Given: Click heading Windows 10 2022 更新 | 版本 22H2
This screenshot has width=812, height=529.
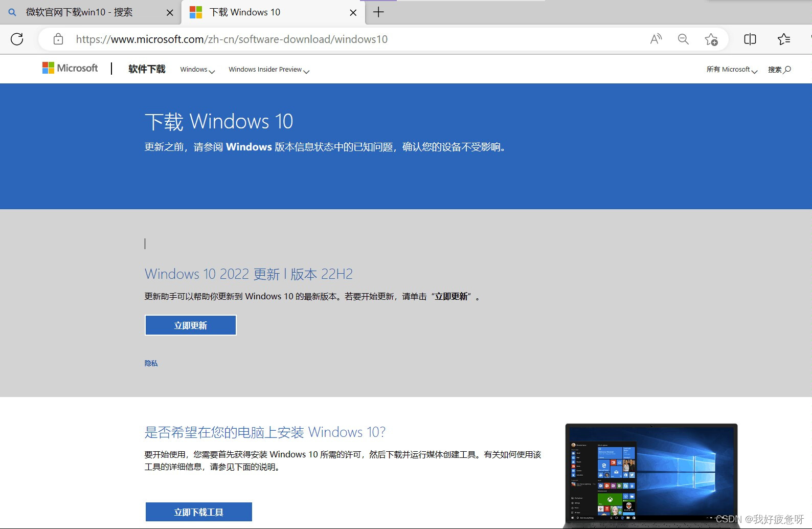Looking at the screenshot, I should tap(249, 274).
